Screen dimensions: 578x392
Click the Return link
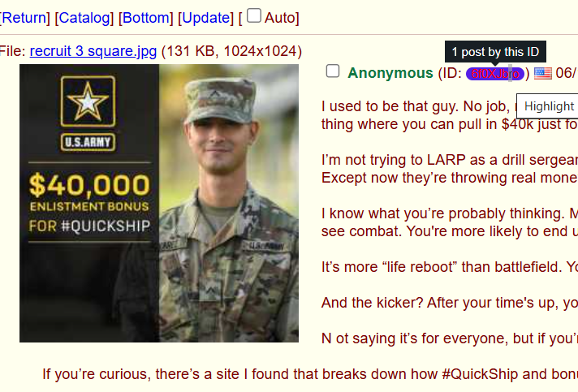point(24,18)
